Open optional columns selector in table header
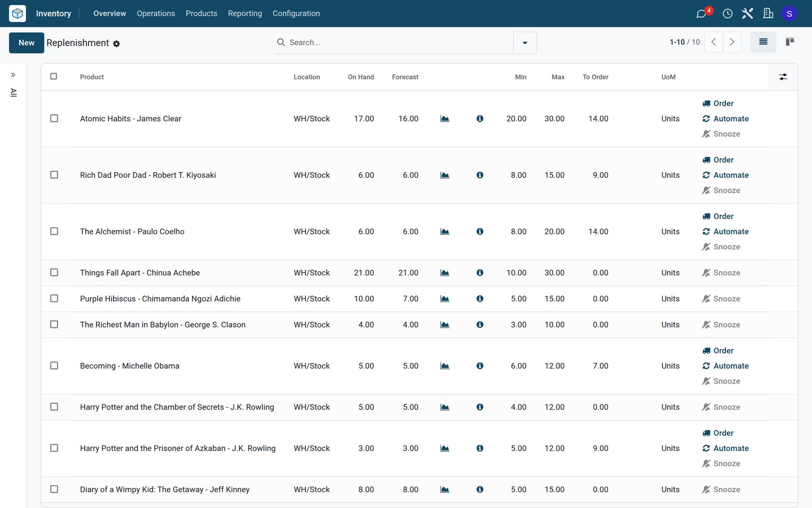Image resolution: width=812 pixels, height=508 pixels. 783,77
